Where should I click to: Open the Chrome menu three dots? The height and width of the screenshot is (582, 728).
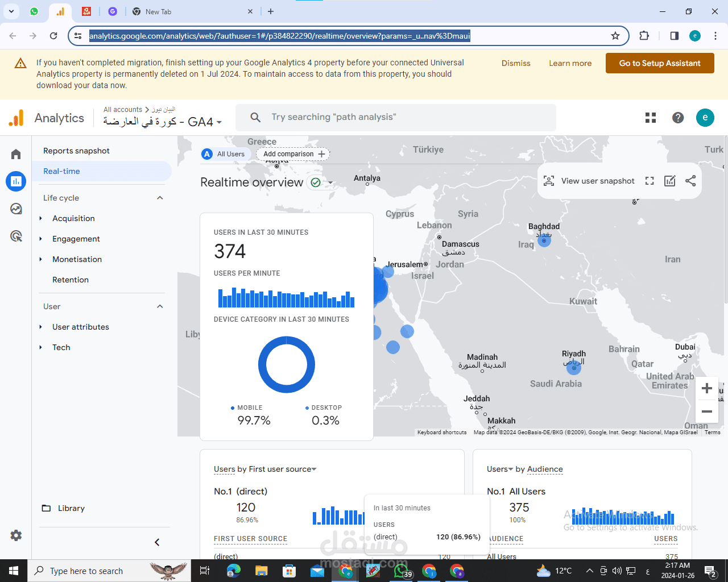pyautogui.click(x=715, y=36)
